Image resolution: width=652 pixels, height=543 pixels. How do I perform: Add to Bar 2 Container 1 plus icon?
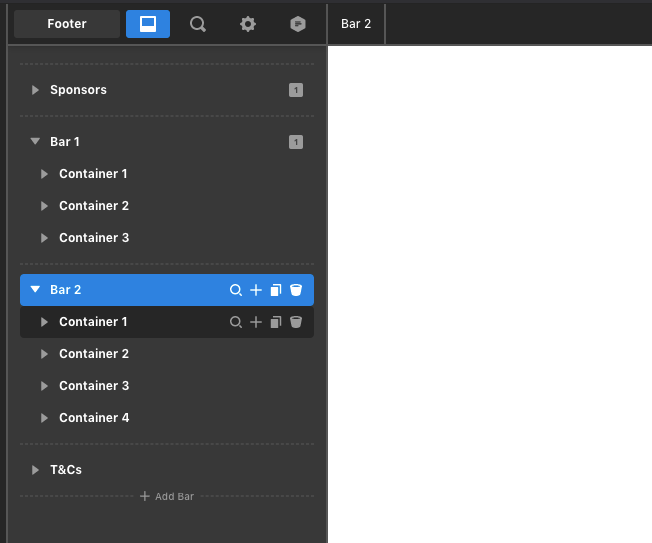[x=256, y=322]
